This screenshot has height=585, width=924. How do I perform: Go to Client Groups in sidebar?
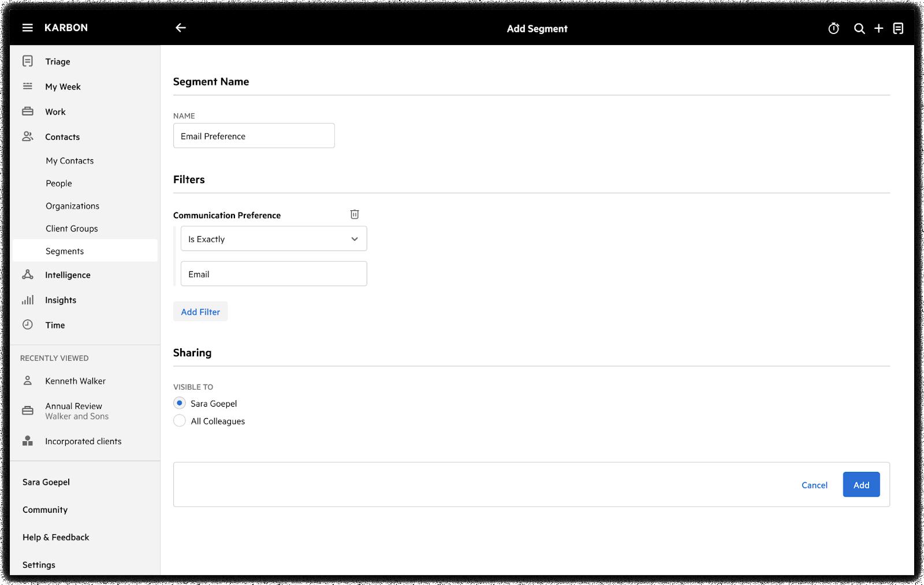coord(72,229)
